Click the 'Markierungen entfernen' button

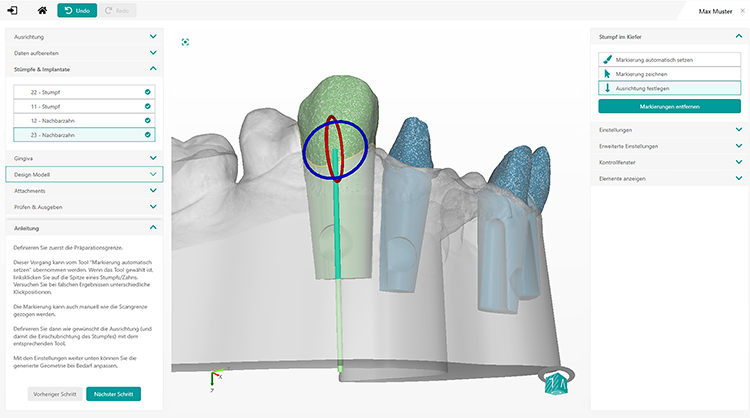[668, 106]
